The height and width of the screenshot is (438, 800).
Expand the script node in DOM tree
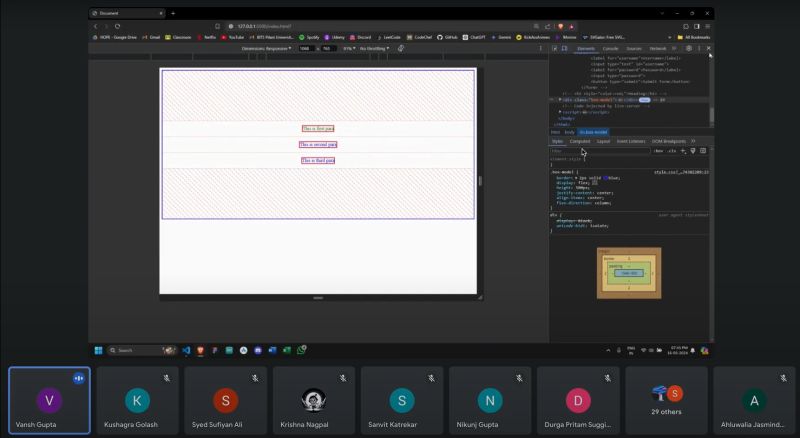point(560,112)
